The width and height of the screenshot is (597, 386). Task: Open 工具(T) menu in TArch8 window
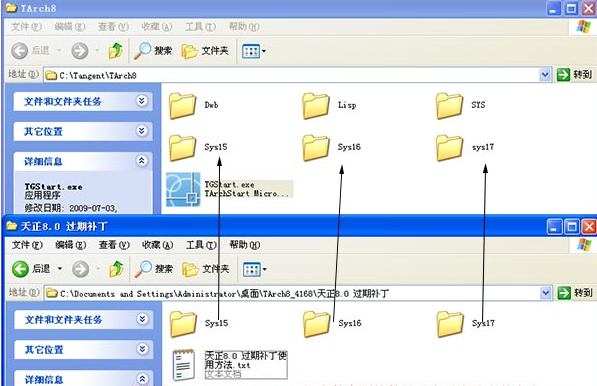[200, 27]
